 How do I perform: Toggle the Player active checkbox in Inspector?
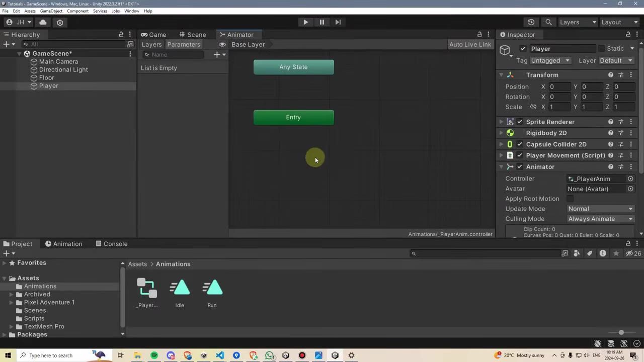523,49
